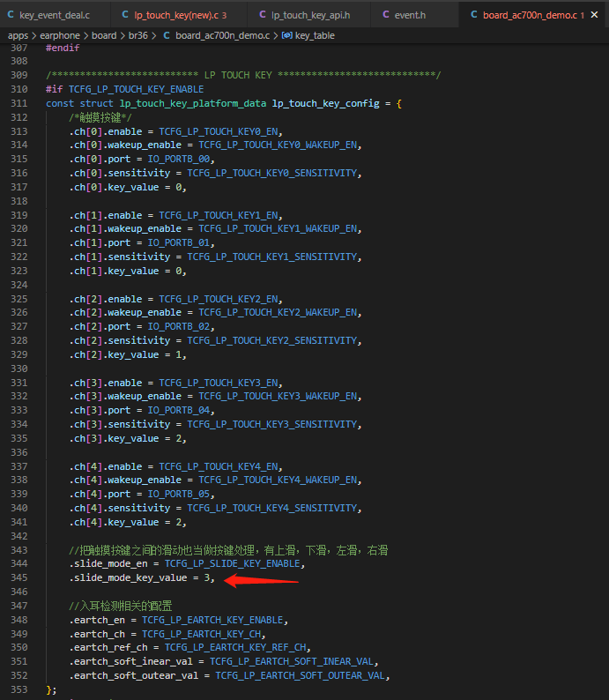Click the .slide_mode_key_value = 3 line

(x=142, y=577)
